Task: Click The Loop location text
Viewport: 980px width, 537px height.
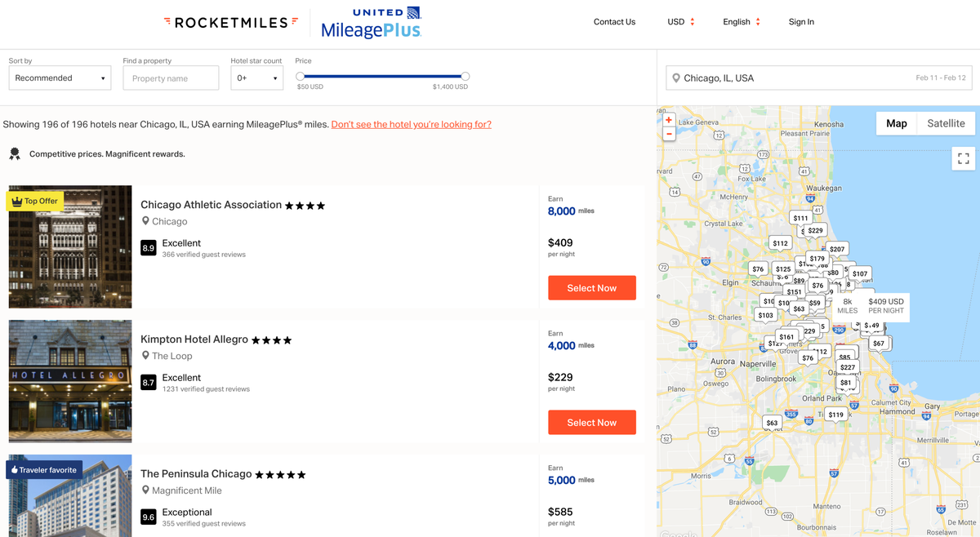Action: tap(171, 356)
